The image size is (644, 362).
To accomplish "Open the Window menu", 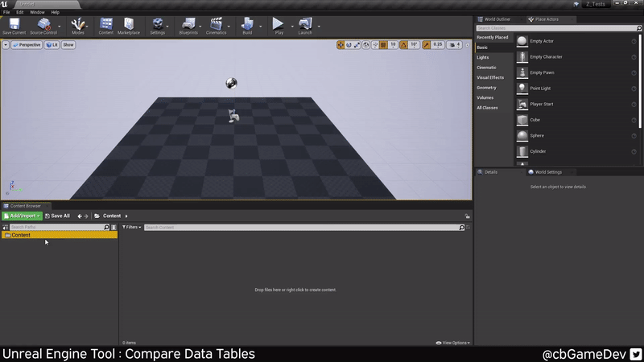I will coord(37,12).
